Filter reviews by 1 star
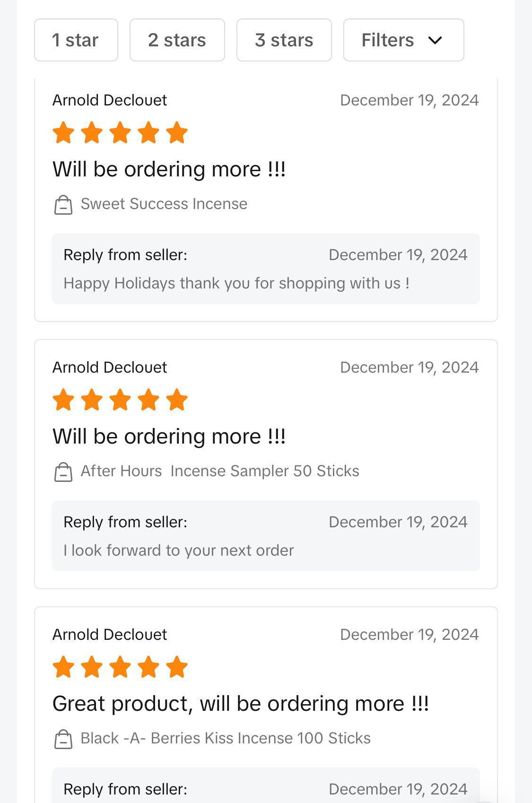 [x=76, y=40]
